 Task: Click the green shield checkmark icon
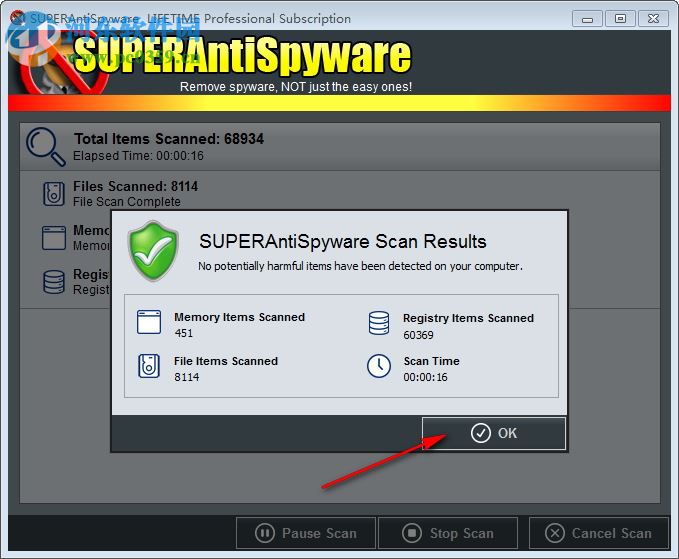tap(153, 250)
